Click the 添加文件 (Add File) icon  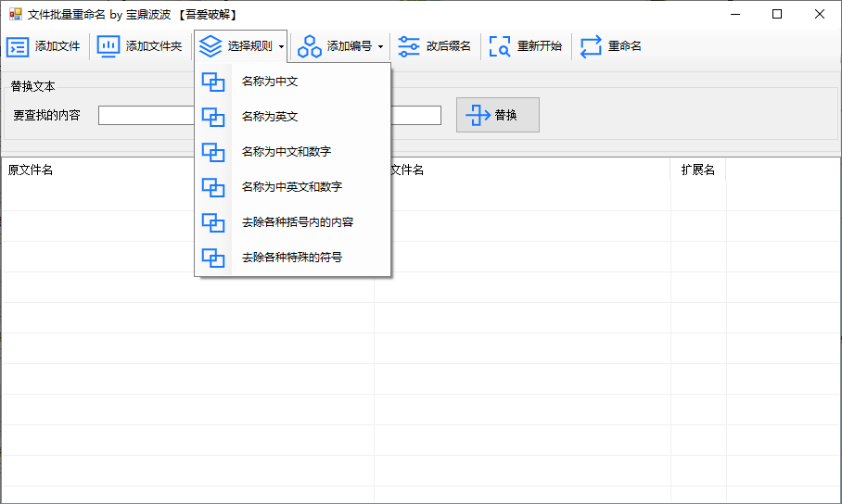point(18,46)
